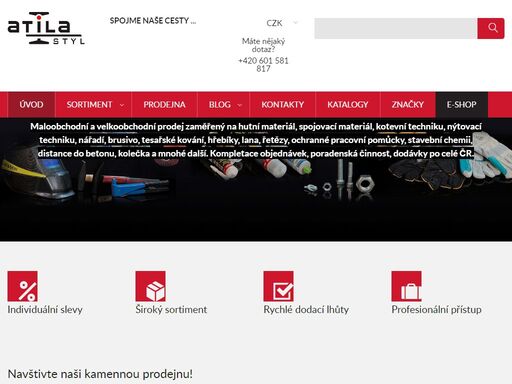Focus the search input field
This screenshot has width=512, height=384.
point(396,28)
